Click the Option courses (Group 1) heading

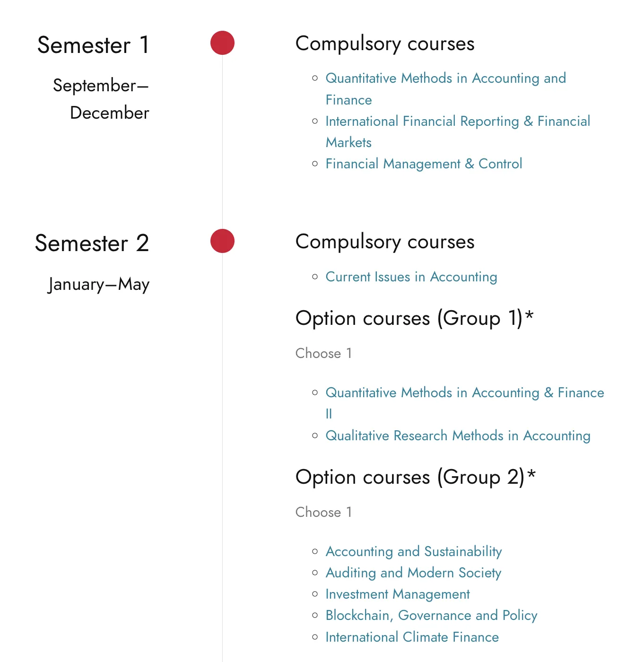coord(414,318)
